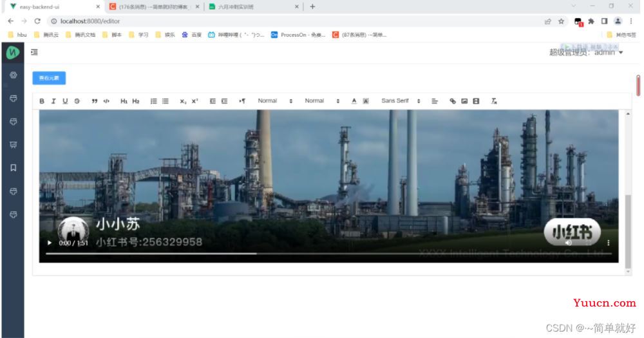644x338 pixels.
Task: Create an ordered numbered list
Action: coord(153,101)
